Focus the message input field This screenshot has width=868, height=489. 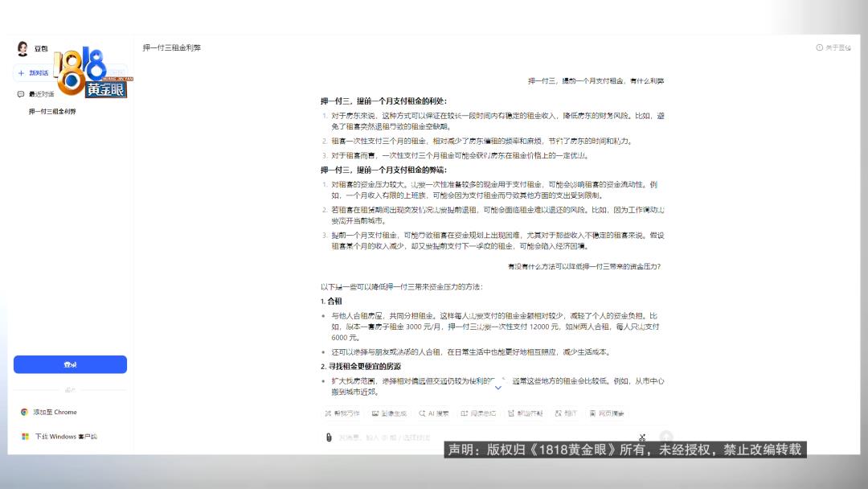(x=482, y=438)
